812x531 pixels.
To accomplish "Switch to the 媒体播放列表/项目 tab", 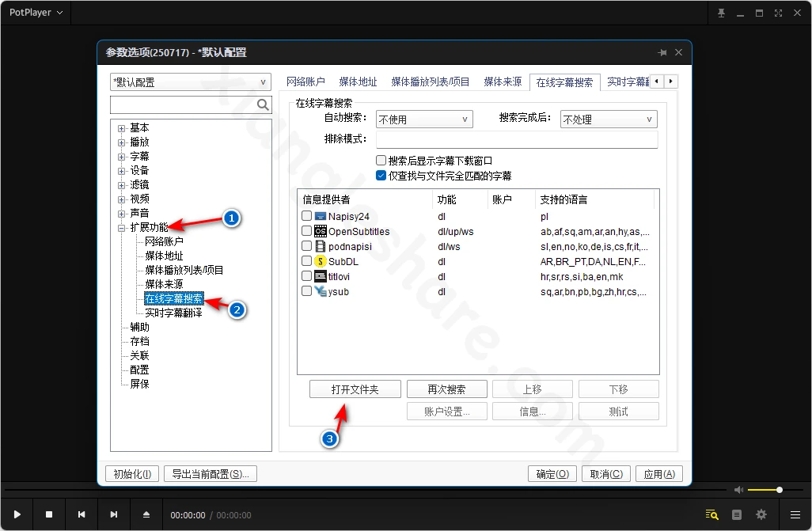I will pos(431,82).
